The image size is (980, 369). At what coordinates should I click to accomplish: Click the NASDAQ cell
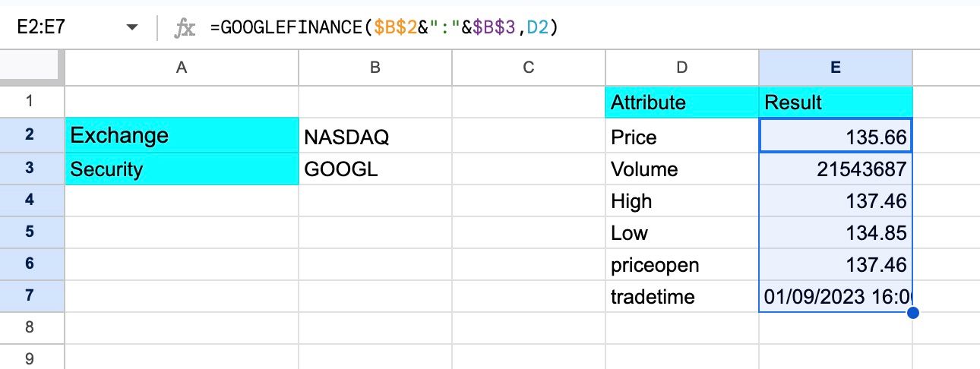tap(375, 137)
